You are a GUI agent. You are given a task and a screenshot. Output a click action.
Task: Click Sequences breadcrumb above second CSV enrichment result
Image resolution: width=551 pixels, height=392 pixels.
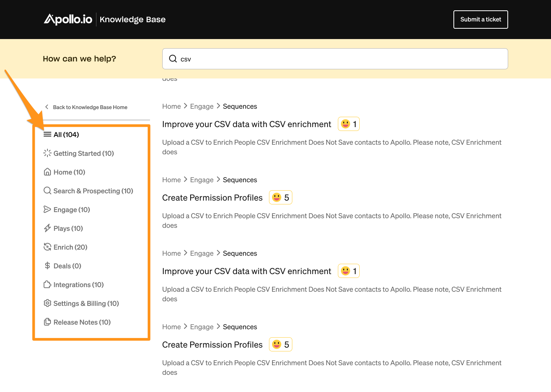tap(240, 253)
